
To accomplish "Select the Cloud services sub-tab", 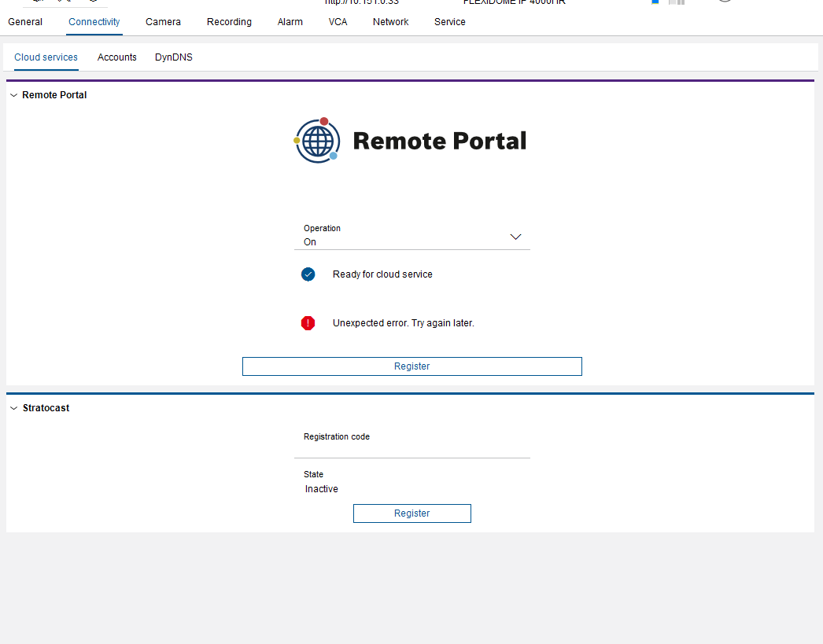I will point(46,57).
